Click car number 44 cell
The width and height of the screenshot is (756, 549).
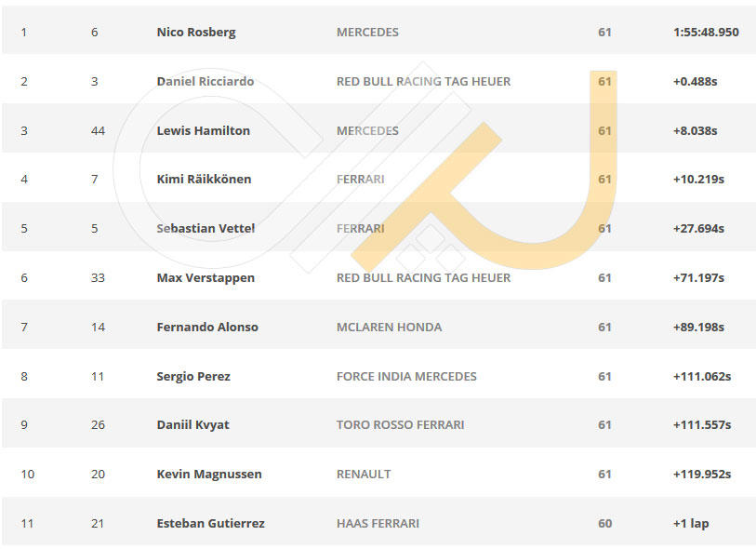(x=98, y=131)
